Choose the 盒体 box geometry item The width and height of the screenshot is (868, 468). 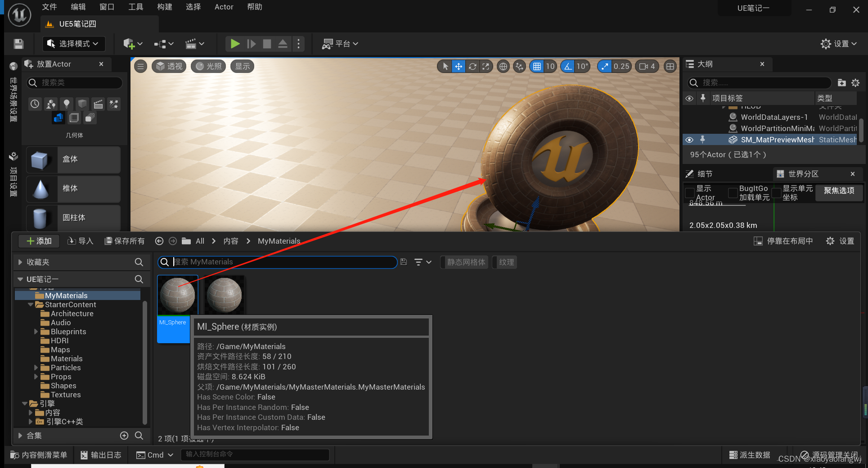pos(73,159)
